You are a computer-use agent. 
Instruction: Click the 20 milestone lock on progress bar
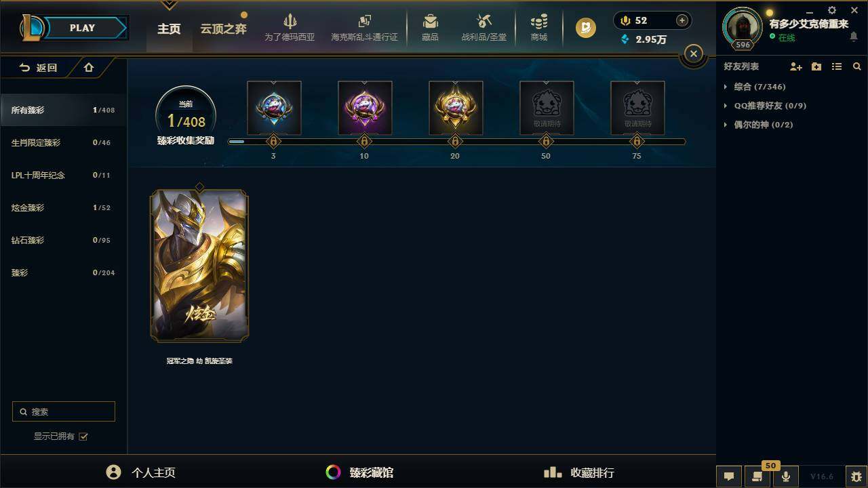[x=455, y=142]
